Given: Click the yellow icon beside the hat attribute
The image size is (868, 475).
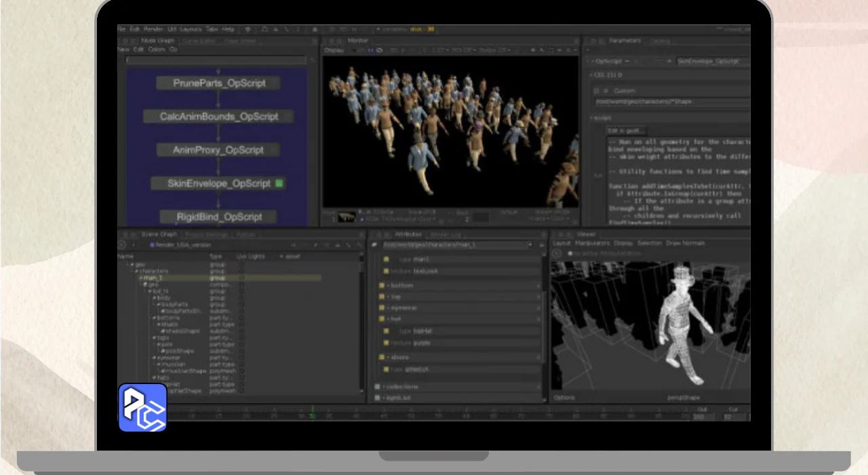Looking at the screenshot, I should [382, 319].
